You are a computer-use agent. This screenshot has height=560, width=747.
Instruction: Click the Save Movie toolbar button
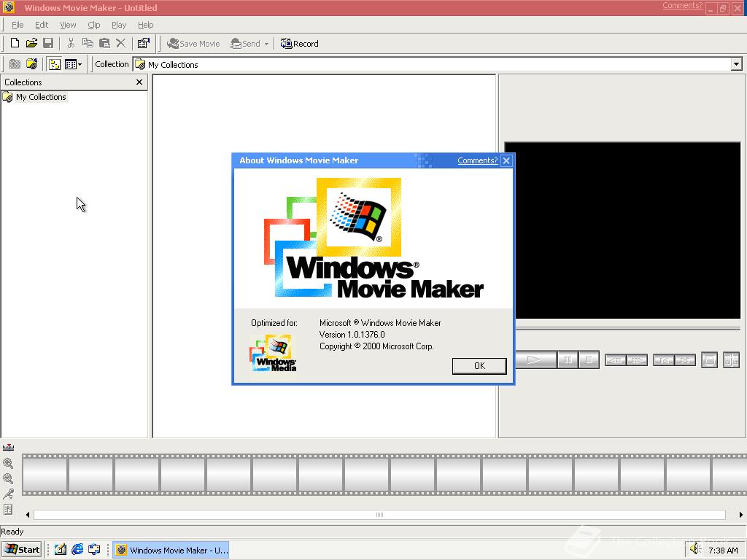pos(193,44)
